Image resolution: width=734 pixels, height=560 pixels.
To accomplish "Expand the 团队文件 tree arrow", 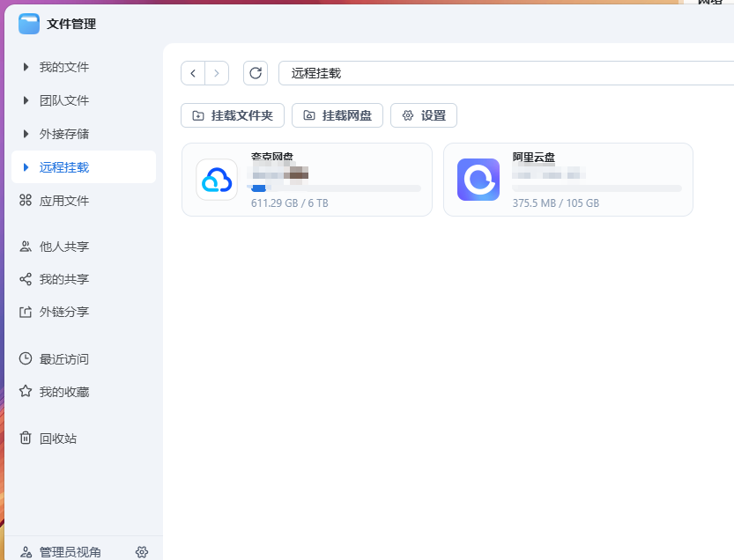I will [x=26, y=100].
